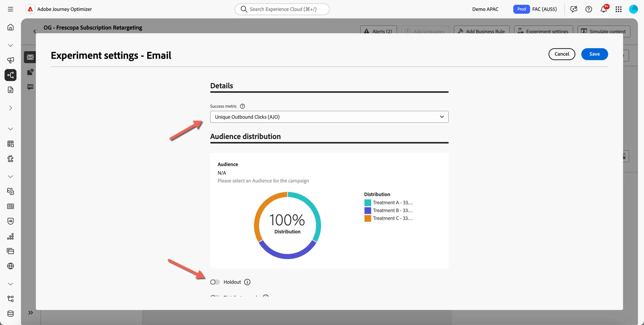Cancel the experiment settings dialog
This screenshot has height=325, width=644.
click(x=562, y=54)
